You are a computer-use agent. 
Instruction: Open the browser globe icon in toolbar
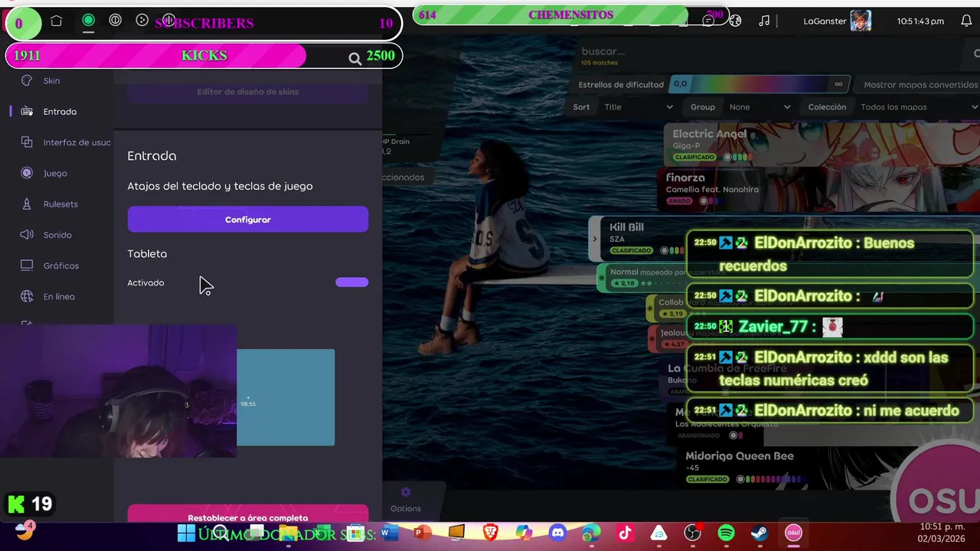point(735,21)
